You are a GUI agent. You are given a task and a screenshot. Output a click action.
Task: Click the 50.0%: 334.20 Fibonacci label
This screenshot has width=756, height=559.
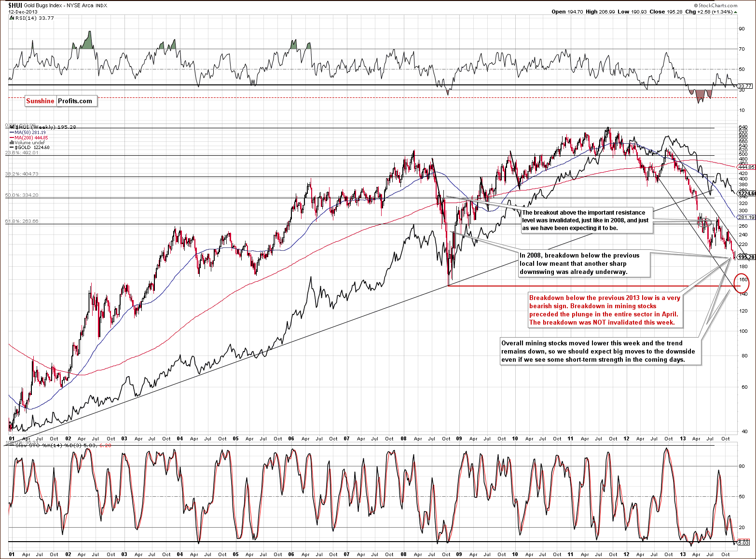point(22,195)
